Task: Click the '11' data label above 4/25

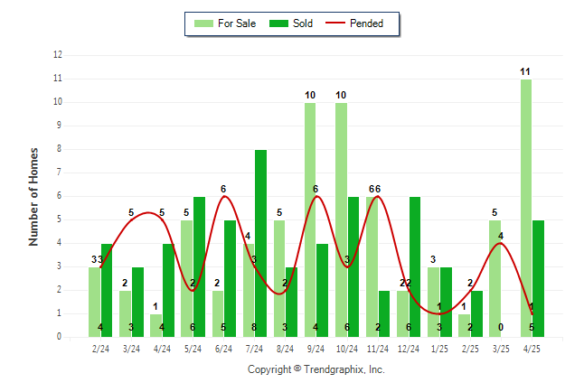Action: tap(525, 72)
